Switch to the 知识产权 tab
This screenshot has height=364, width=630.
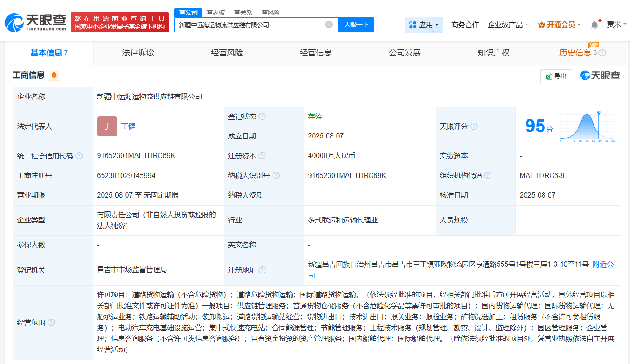[x=493, y=52]
